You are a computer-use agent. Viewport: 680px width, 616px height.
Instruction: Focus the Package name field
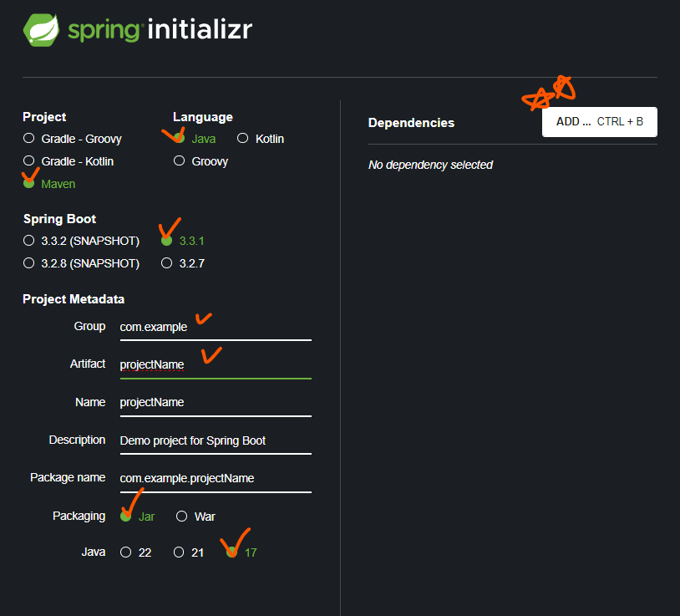click(x=216, y=478)
